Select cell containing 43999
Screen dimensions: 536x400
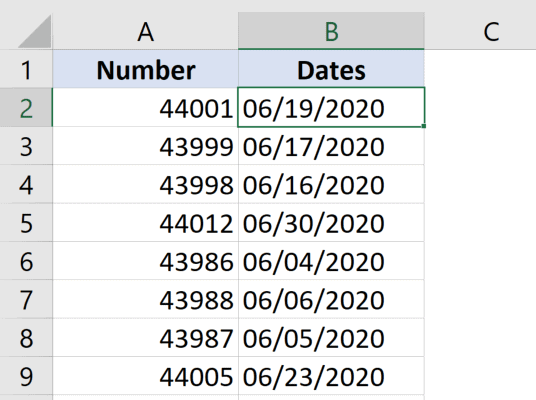145,146
